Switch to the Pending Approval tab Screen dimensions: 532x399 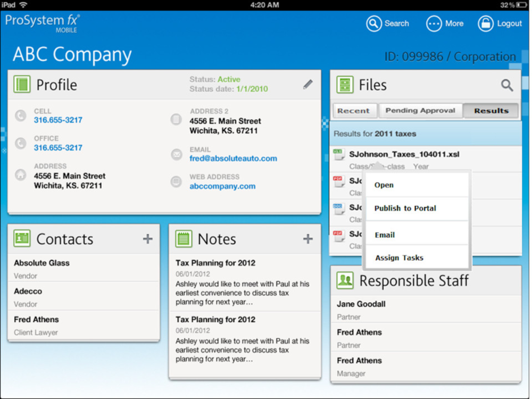tap(420, 111)
